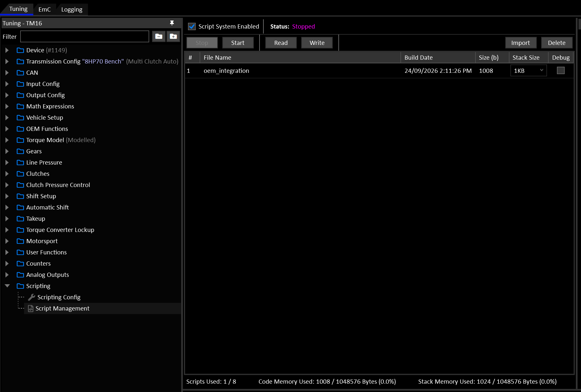Click the Torque Converter Lockup folder icon
The image size is (581, 392).
pos(20,230)
